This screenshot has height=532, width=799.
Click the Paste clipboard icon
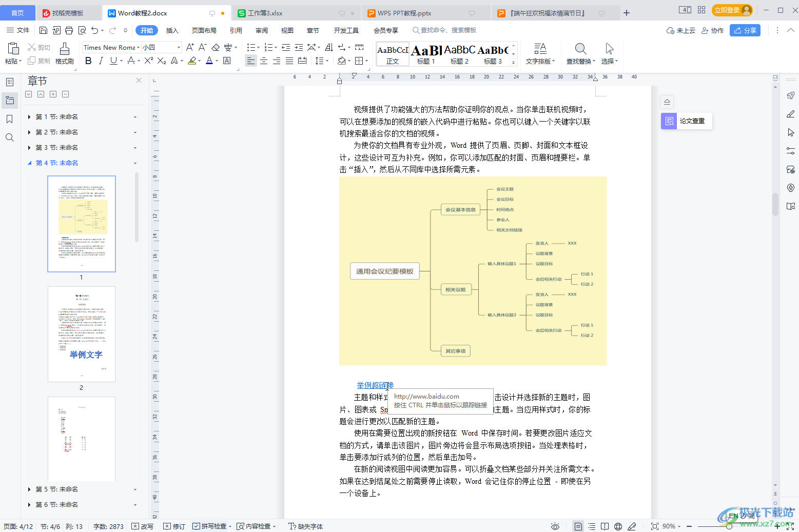(13, 54)
